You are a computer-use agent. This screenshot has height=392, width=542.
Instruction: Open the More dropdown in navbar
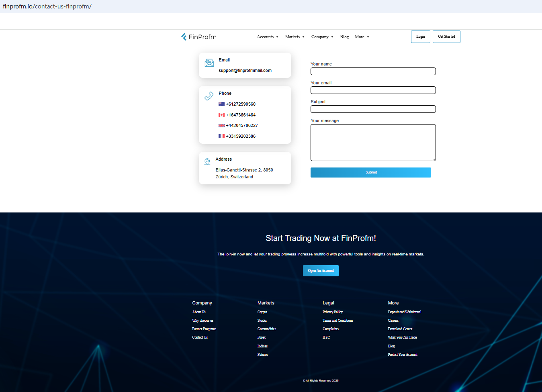pos(362,37)
